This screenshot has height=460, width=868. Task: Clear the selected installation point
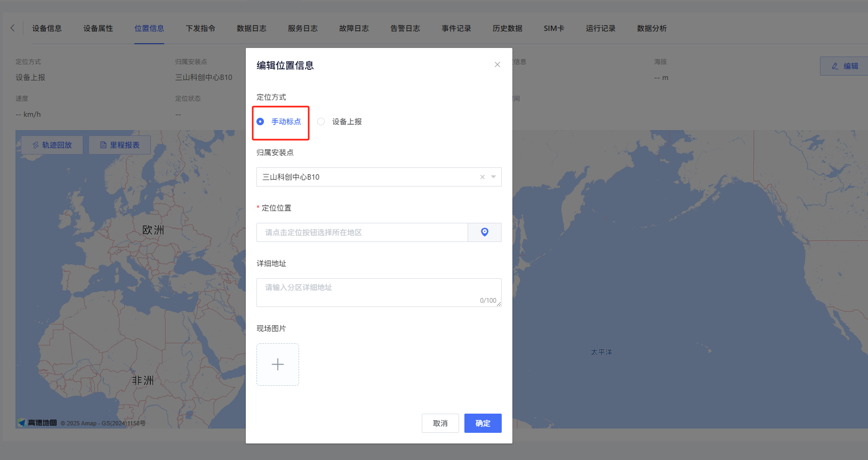(482, 177)
